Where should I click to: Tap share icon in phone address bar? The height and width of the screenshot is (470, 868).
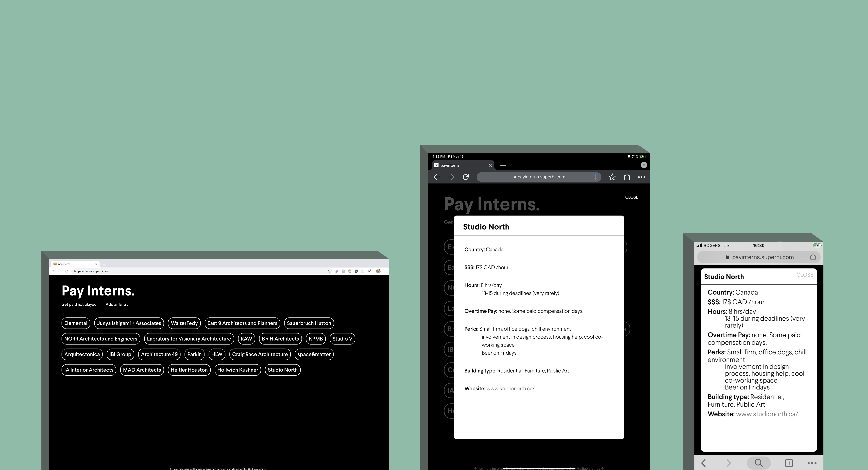click(x=813, y=257)
